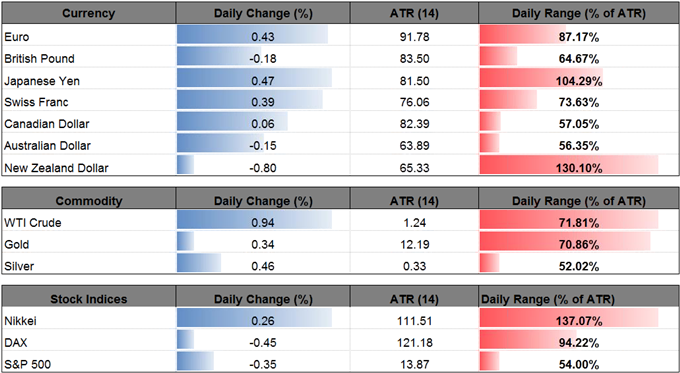Click the Nikkei daily range 137.07%
Viewport: 680px width, 373px height.
579,321
